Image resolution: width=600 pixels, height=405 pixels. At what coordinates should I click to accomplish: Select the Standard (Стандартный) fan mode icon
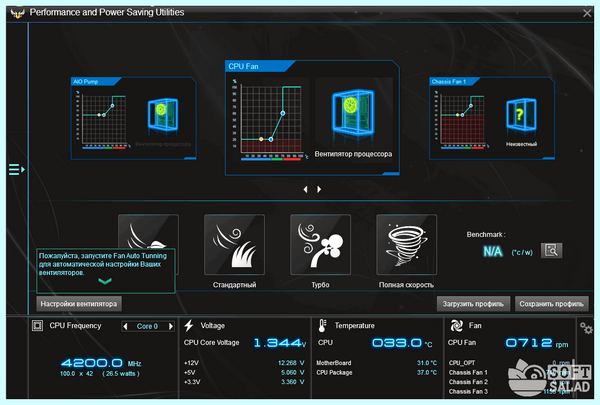(x=234, y=245)
